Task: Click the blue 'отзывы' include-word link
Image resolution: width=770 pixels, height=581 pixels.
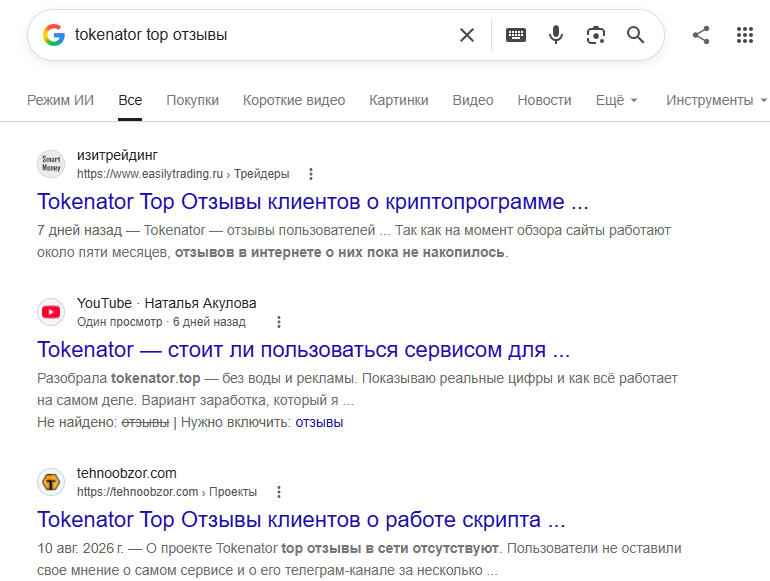Action: coord(319,422)
